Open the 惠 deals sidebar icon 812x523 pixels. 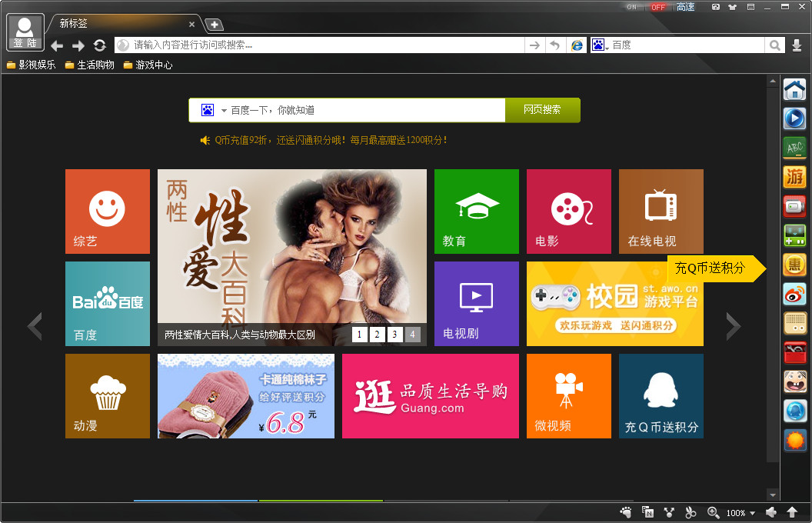794,265
